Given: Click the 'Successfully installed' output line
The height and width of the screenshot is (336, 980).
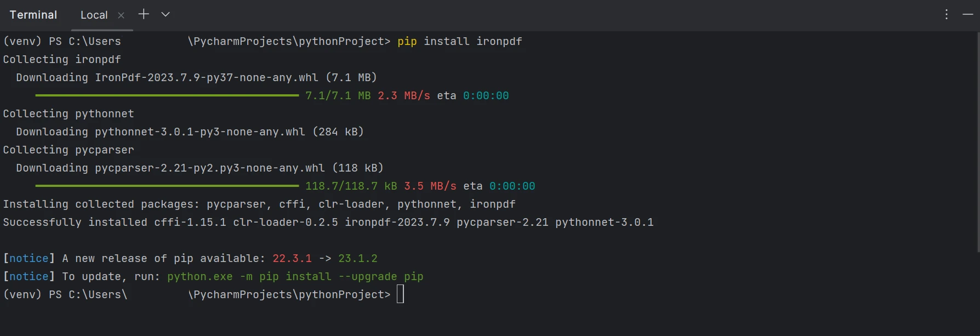Looking at the screenshot, I should (328, 222).
